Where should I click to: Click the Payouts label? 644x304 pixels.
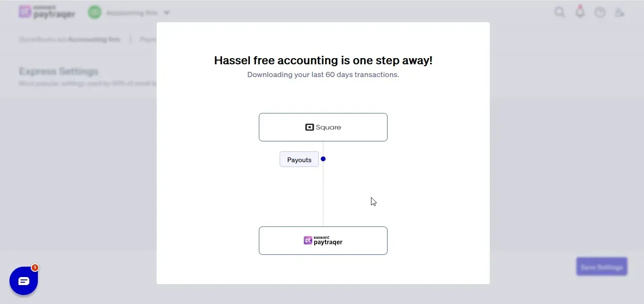(299, 160)
